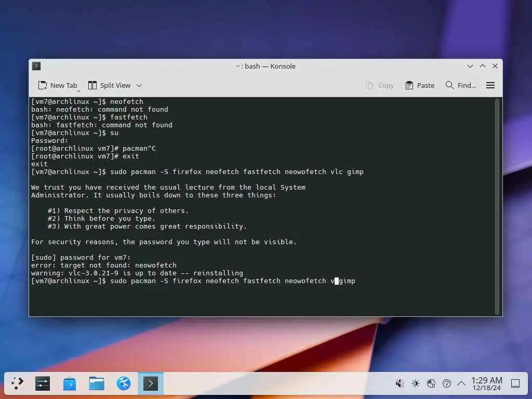Open the Konsole hamburger menu
Screen dimensions: 532x399
tap(490, 86)
